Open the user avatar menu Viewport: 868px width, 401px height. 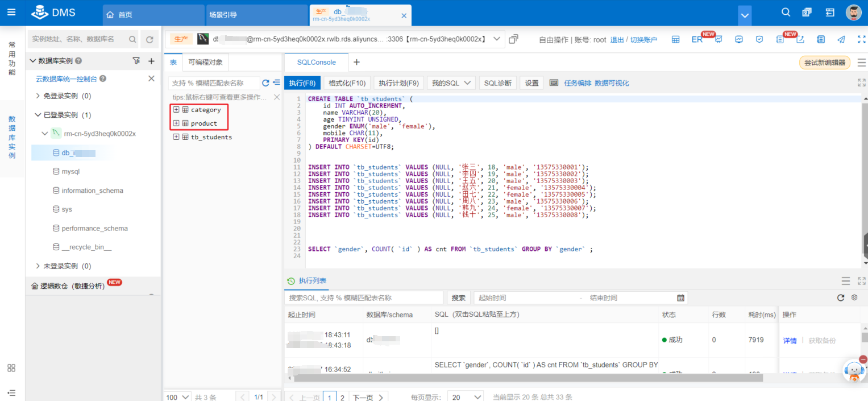[x=854, y=13]
